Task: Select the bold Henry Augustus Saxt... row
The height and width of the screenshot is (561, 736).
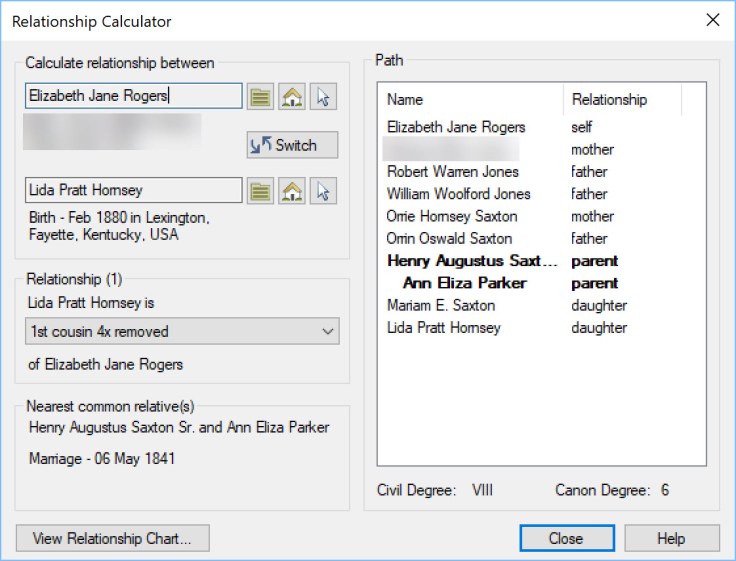Action: pyautogui.click(x=542, y=261)
